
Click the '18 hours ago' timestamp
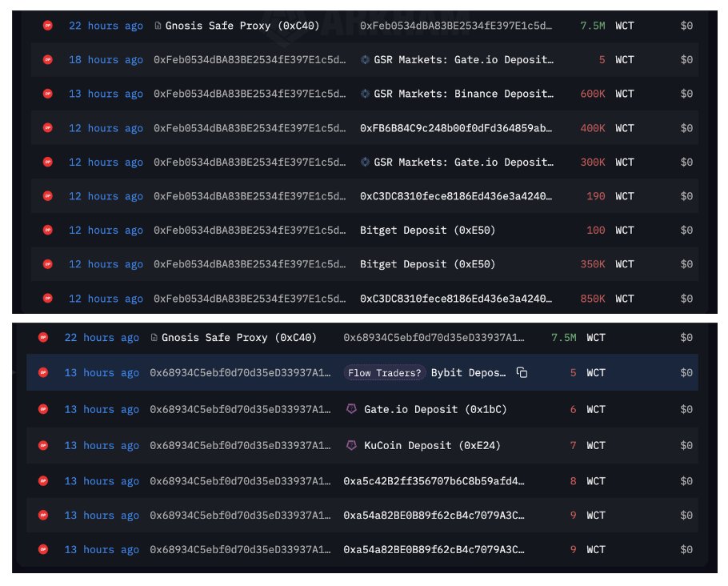coord(106,60)
